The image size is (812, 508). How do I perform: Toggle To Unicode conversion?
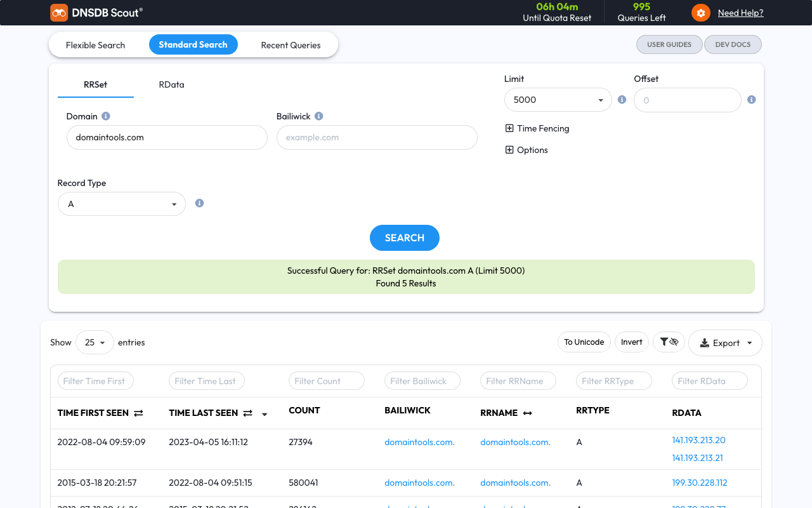584,342
